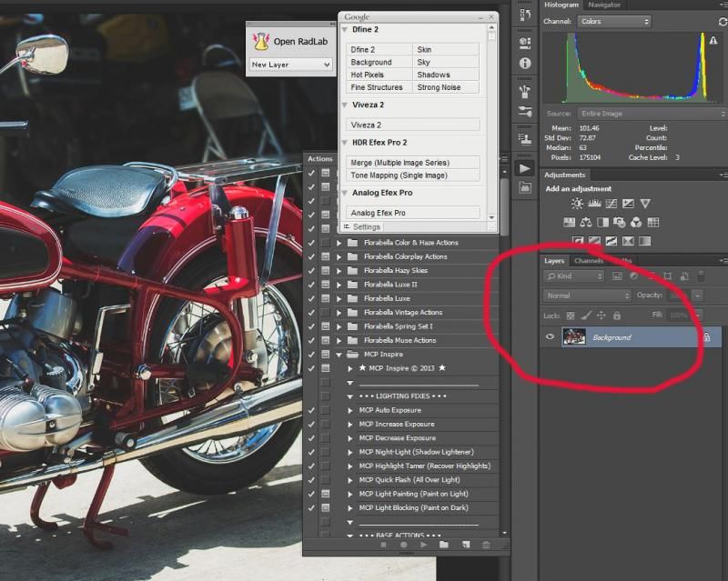The width and height of the screenshot is (728, 581).
Task: Click the Open RadLab button
Action: point(291,42)
